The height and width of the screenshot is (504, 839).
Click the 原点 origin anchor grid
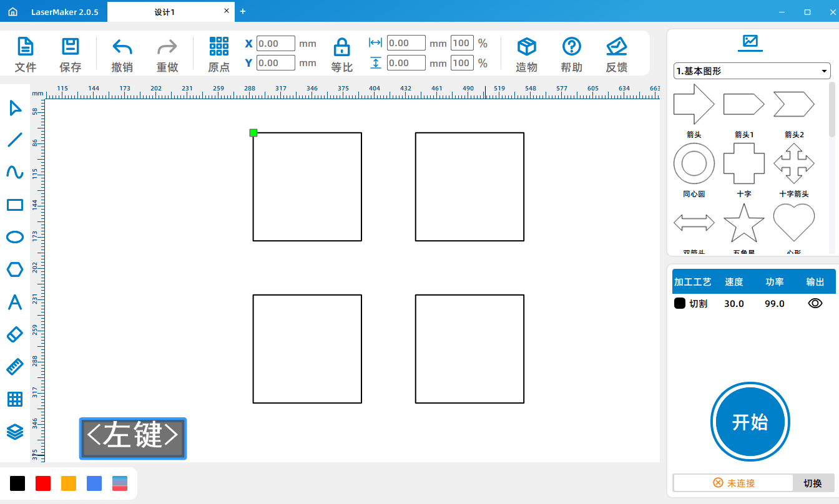219,55
